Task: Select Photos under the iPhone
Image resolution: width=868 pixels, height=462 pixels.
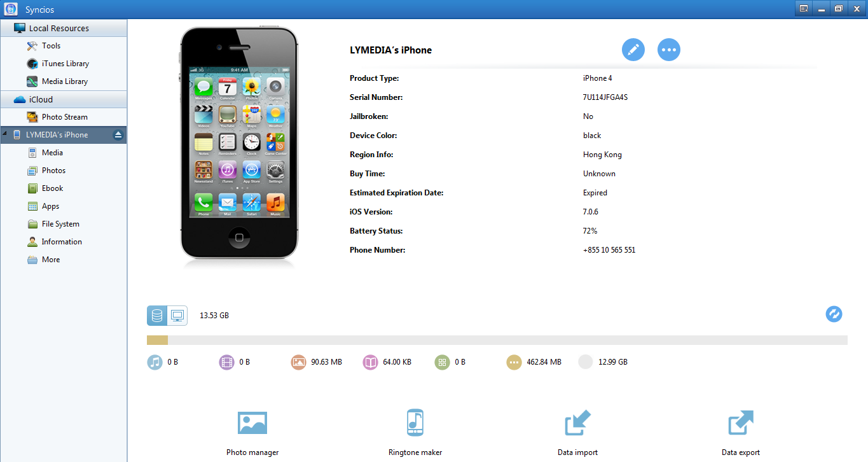Action: point(53,171)
